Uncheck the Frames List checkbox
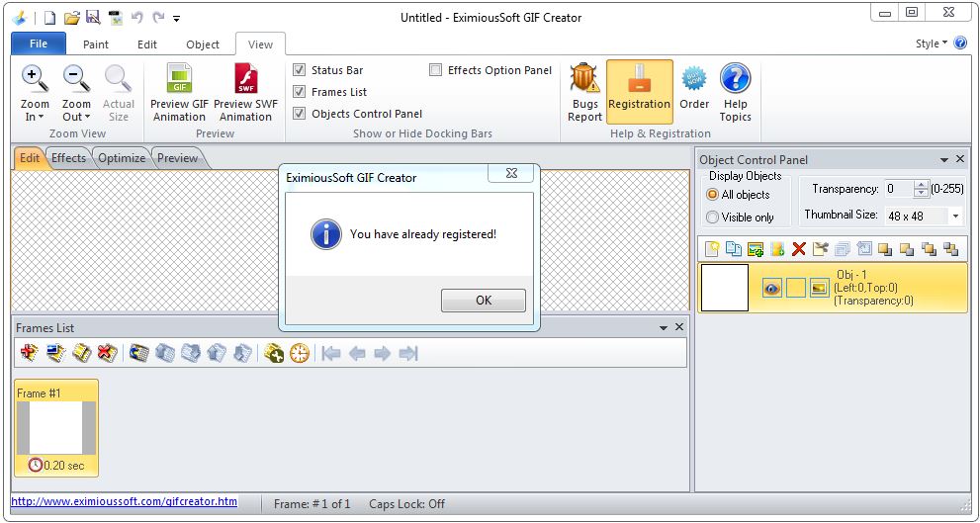Screen dimensions: 980x523 coord(300,92)
